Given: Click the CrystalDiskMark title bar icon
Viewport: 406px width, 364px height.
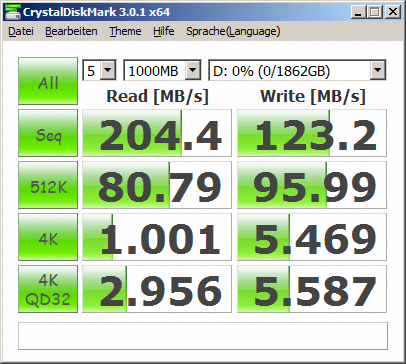Looking at the screenshot, I should [12, 12].
